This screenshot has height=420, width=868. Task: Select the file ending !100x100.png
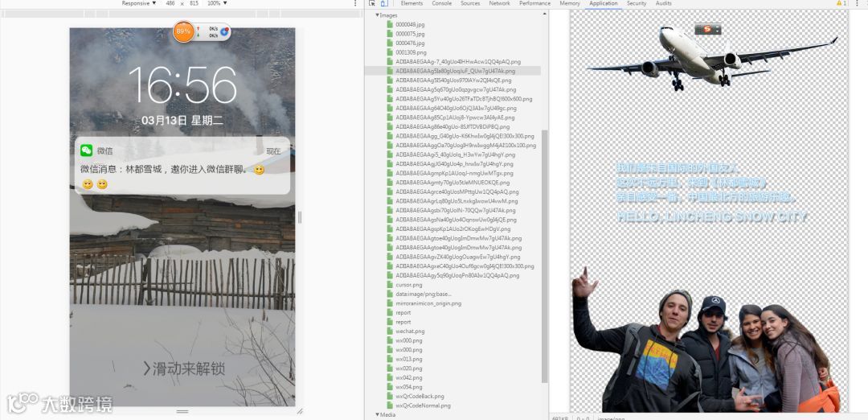[465, 145]
